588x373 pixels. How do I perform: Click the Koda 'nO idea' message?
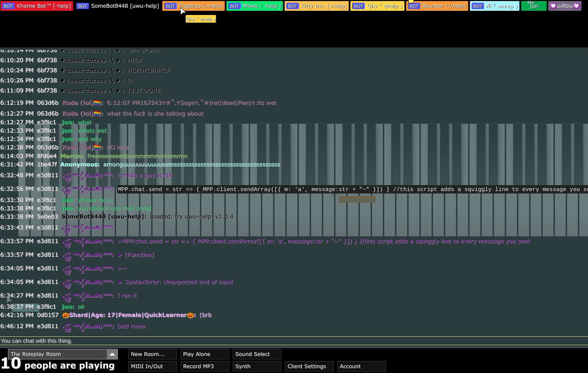[117, 147]
